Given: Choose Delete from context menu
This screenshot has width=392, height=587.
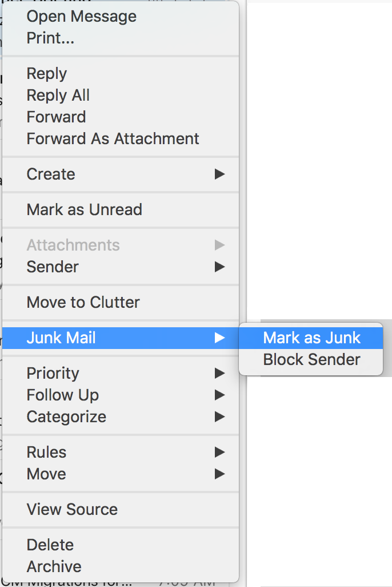Looking at the screenshot, I should pyautogui.click(x=121, y=545).
